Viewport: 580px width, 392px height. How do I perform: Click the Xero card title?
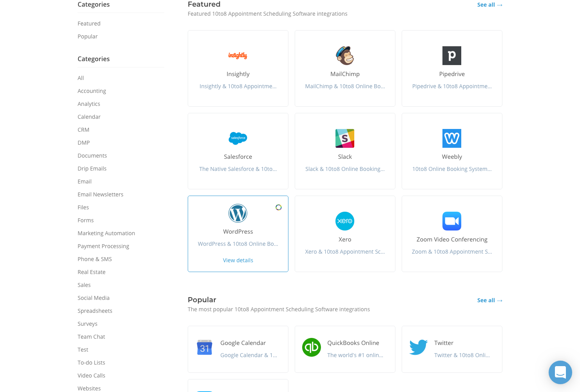(x=345, y=240)
